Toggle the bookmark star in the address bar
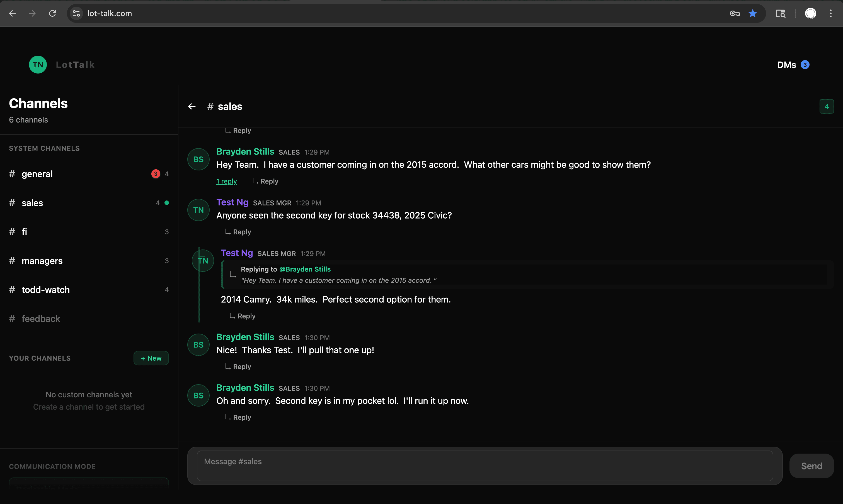 pyautogui.click(x=753, y=14)
